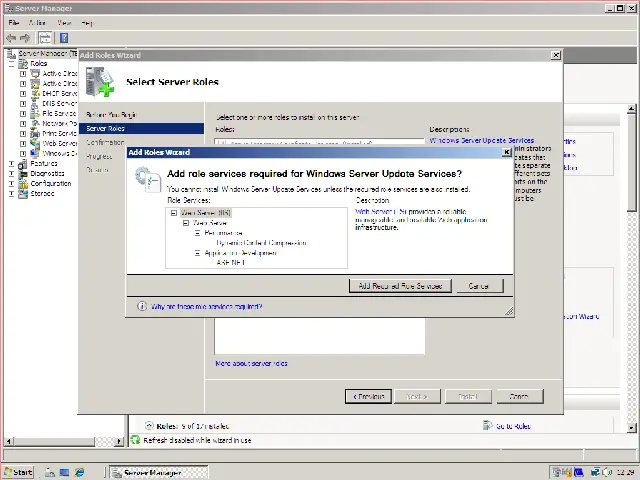Screen dimensions: 640x480
Task: Open the Go to Roles link
Action: pyautogui.click(x=513, y=426)
